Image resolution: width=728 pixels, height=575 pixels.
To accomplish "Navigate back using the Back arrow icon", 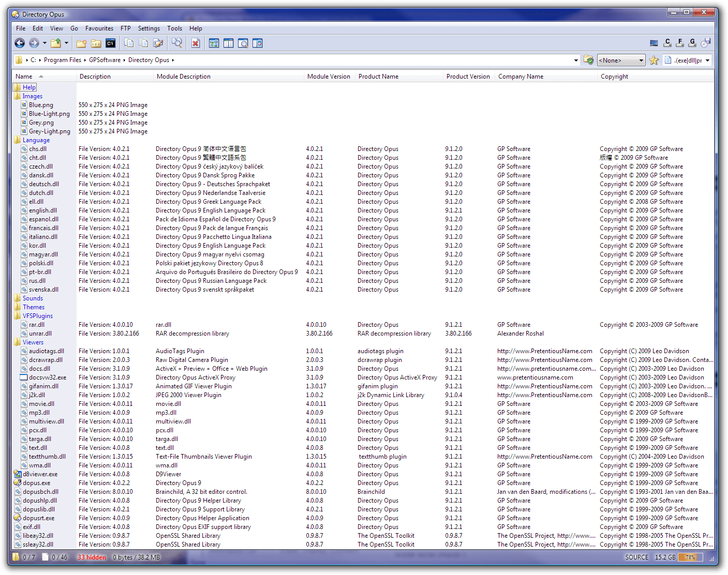I will (20, 43).
